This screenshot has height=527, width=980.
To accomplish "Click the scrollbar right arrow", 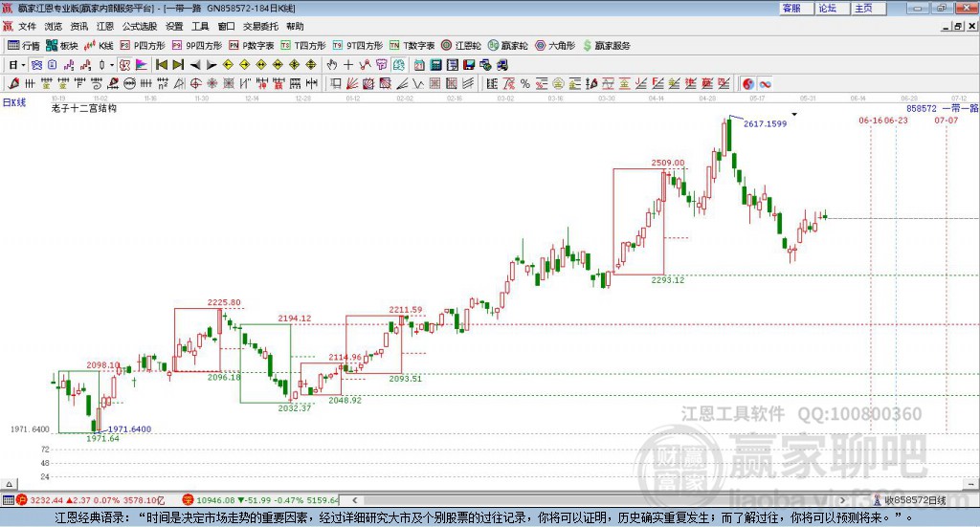I will [842, 500].
